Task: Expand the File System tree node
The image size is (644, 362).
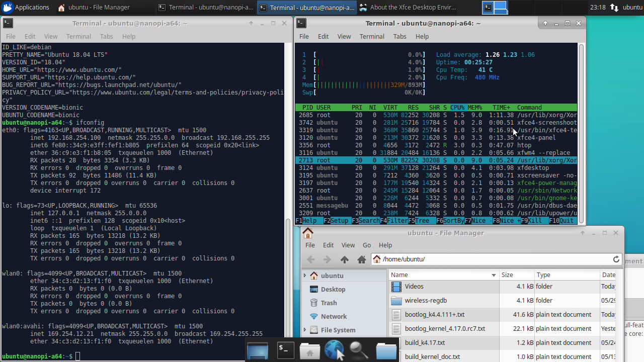Action: (305, 330)
